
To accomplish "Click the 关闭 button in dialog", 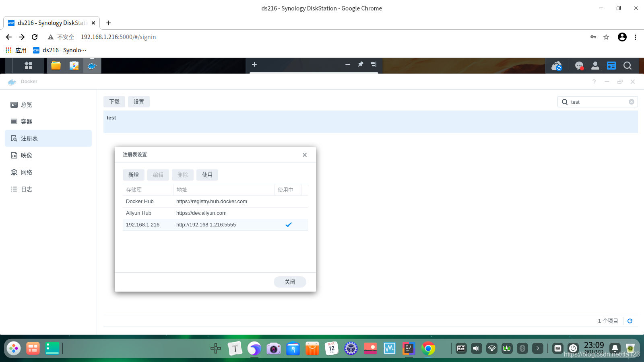I will pos(290,282).
